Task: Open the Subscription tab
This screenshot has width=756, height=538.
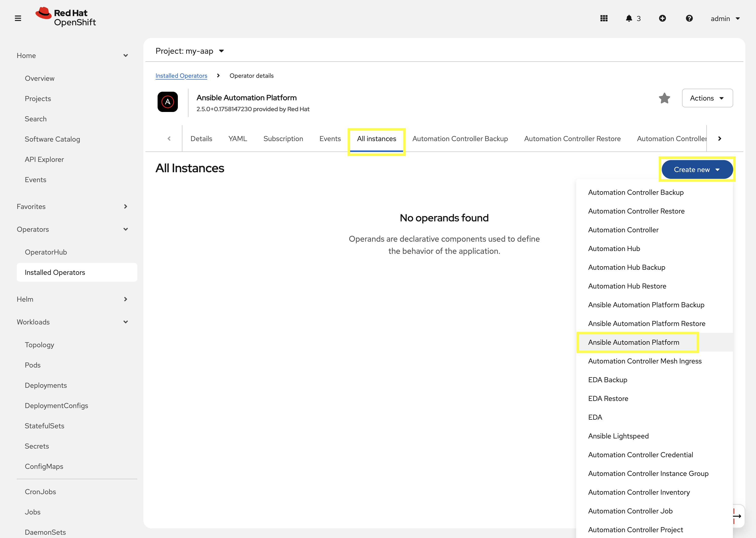Action: click(283, 139)
